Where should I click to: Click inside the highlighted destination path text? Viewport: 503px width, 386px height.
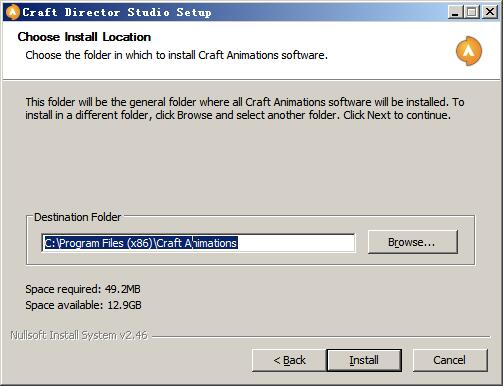tap(140, 243)
